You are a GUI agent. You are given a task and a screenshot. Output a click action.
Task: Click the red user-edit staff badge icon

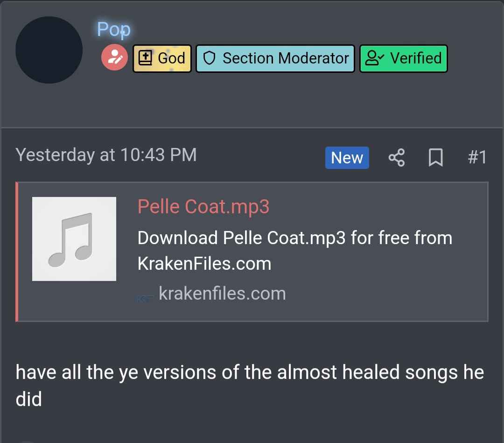(x=114, y=58)
